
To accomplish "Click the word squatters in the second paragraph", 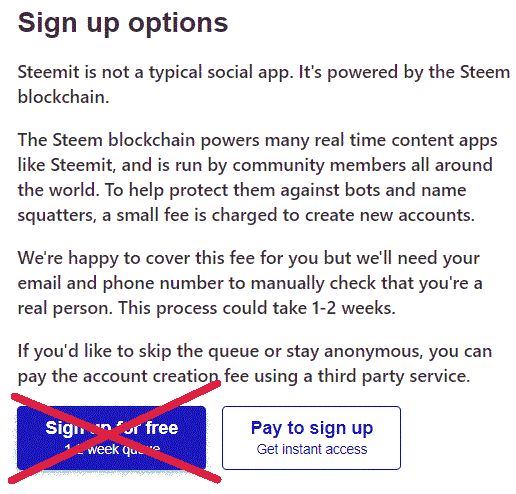I will coord(57,215).
